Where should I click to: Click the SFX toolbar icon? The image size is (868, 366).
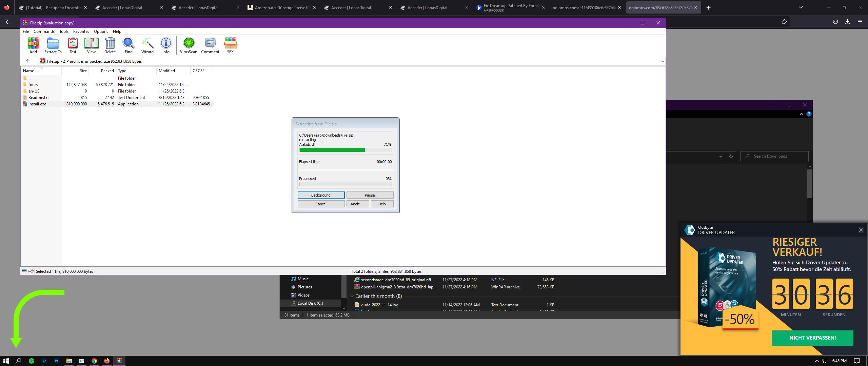pos(230,45)
